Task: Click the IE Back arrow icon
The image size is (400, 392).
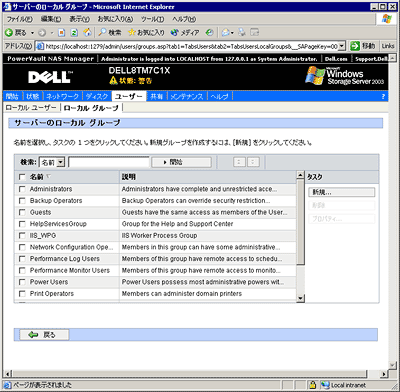Action: point(9,33)
